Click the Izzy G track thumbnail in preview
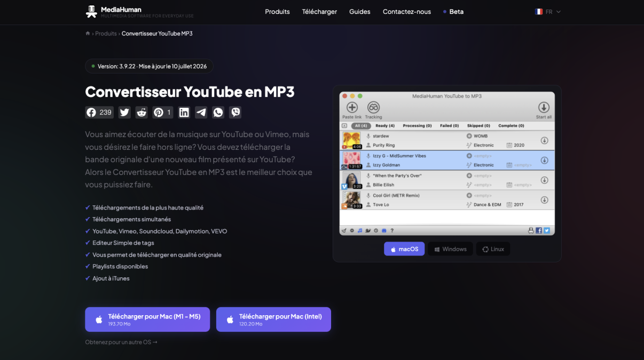644x360 pixels. [351, 161]
